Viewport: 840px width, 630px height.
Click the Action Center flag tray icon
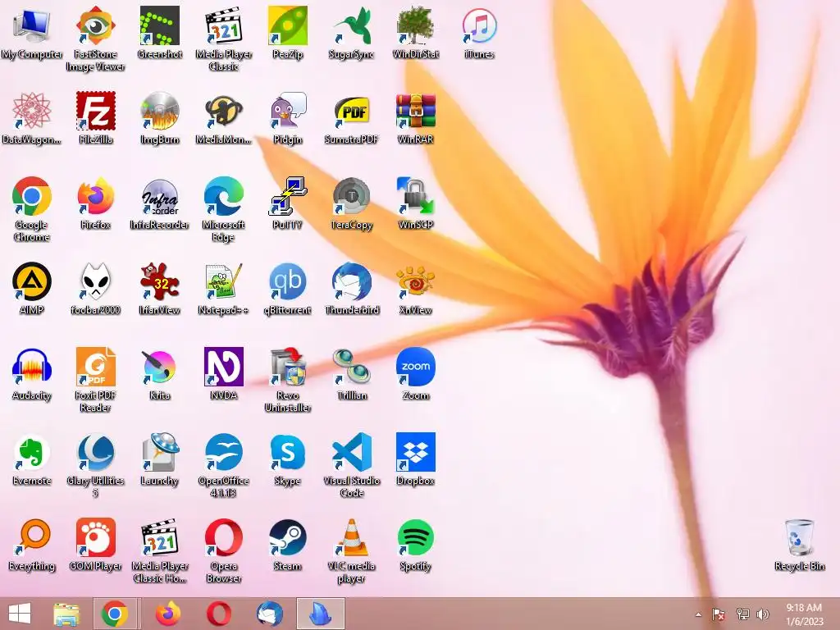click(x=719, y=614)
